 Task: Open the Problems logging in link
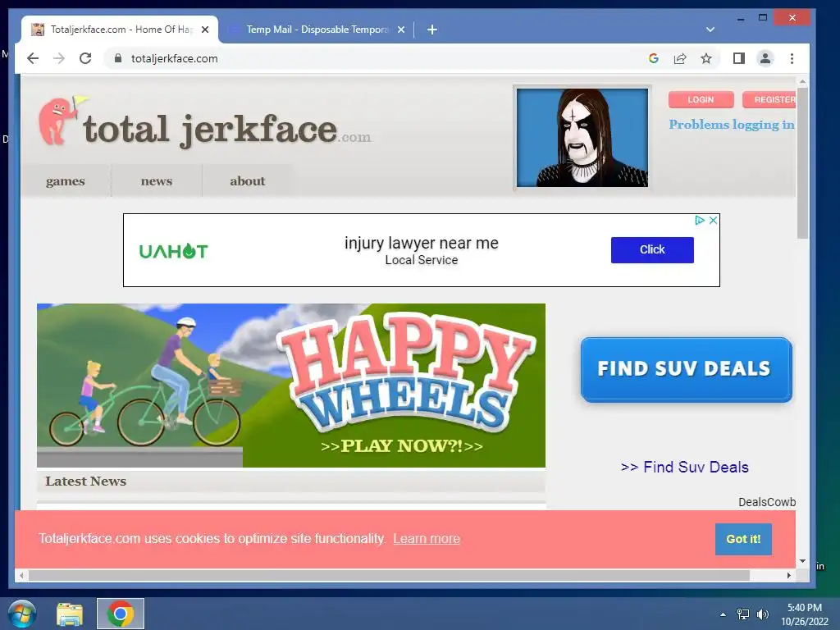732,125
